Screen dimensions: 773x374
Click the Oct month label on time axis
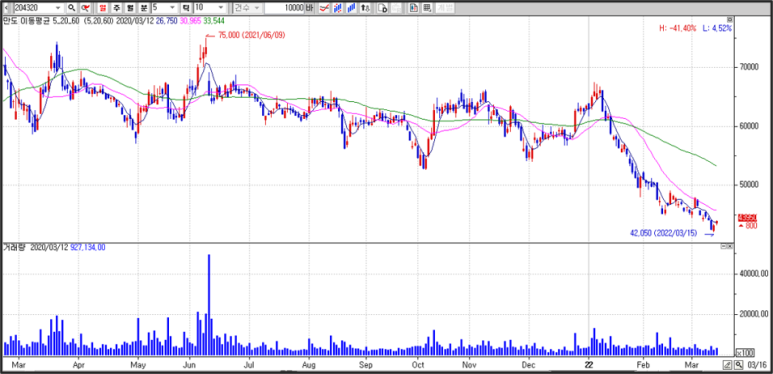pyautogui.click(x=419, y=365)
